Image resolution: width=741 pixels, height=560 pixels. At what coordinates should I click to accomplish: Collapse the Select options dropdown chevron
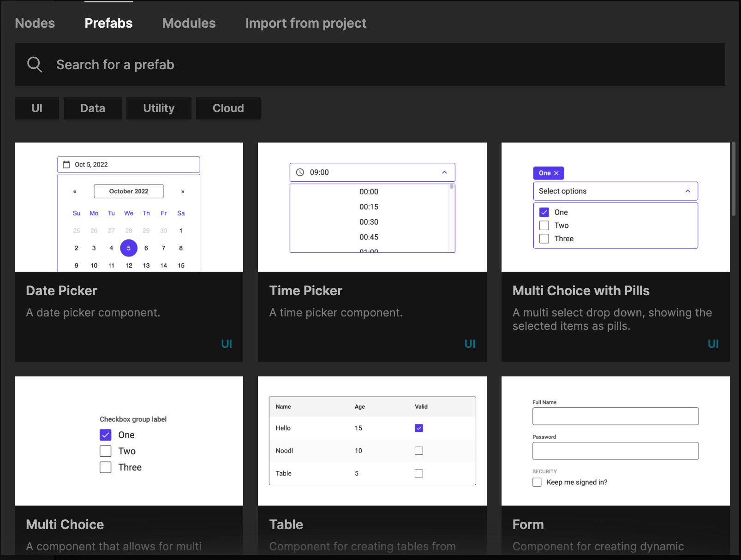tap(687, 191)
